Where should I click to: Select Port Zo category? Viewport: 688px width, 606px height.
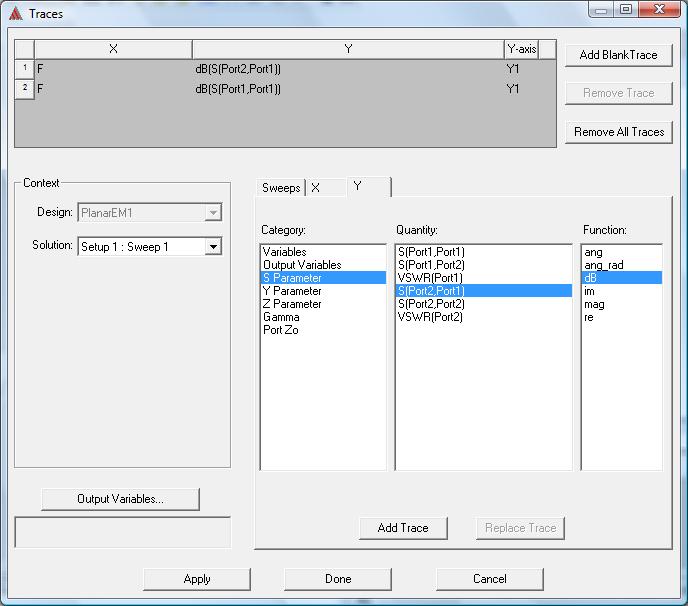(323, 330)
